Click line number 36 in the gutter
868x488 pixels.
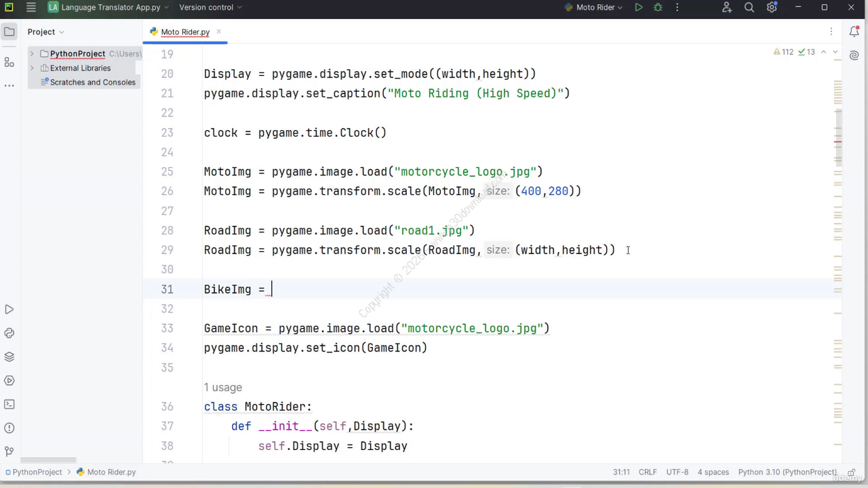167,407
